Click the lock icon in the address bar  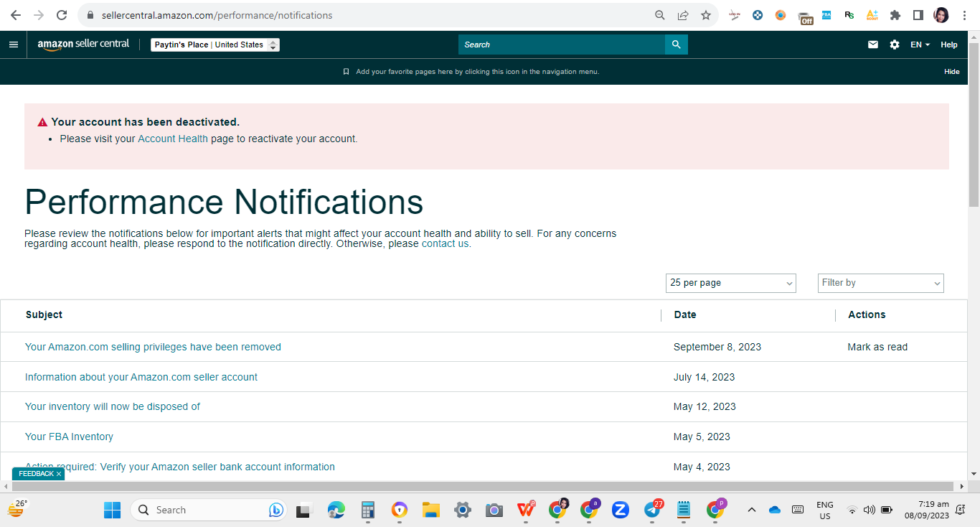click(x=90, y=15)
